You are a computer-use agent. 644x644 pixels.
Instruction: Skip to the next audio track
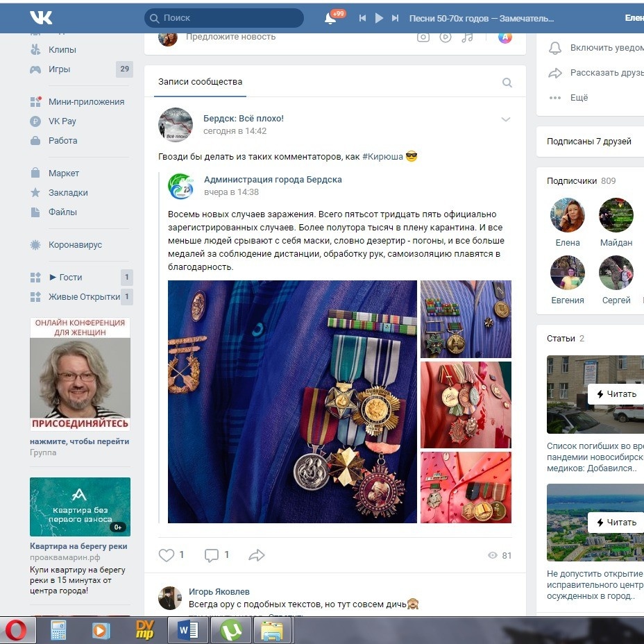click(395, 18)
